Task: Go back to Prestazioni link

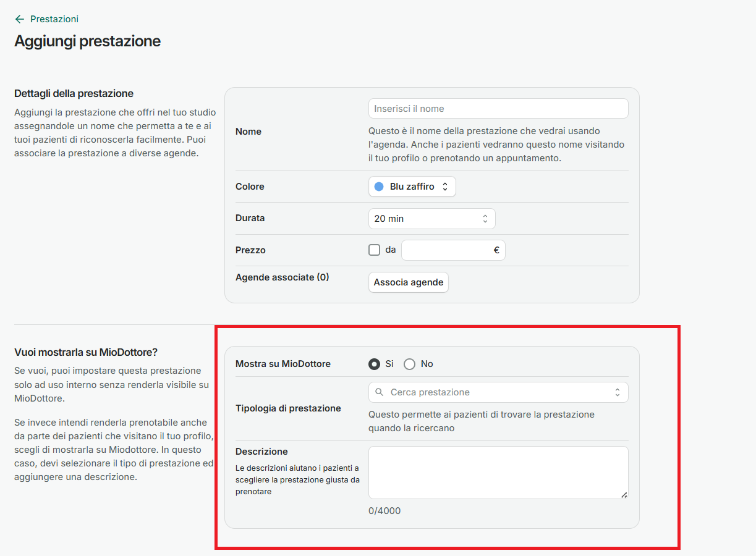Action: coord(54,19)
